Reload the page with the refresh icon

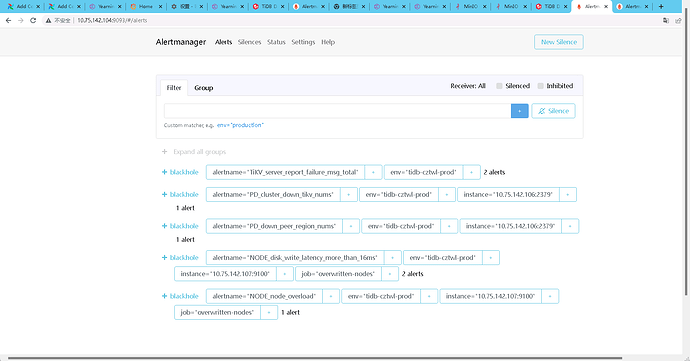coord(33,20)
